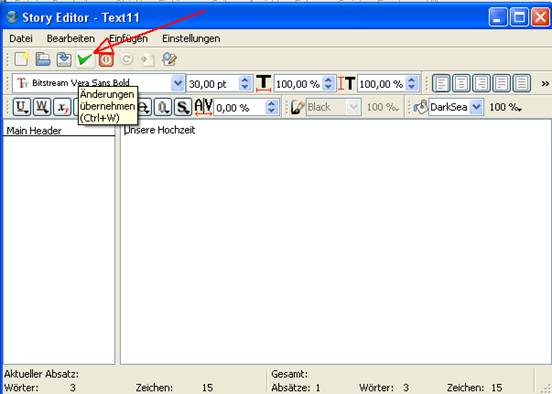Click the 'Gesamt:' status label

(x=289, y=374)
